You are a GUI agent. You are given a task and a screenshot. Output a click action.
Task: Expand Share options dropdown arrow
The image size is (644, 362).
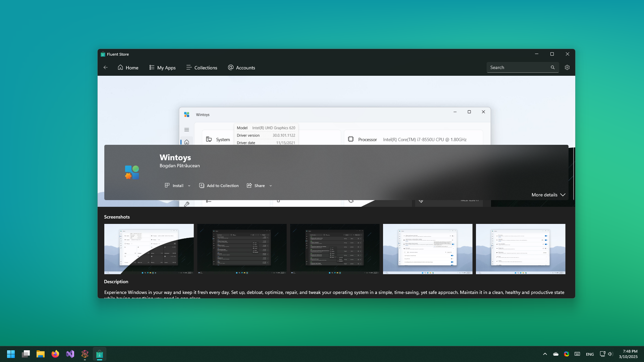coord(271,186)
